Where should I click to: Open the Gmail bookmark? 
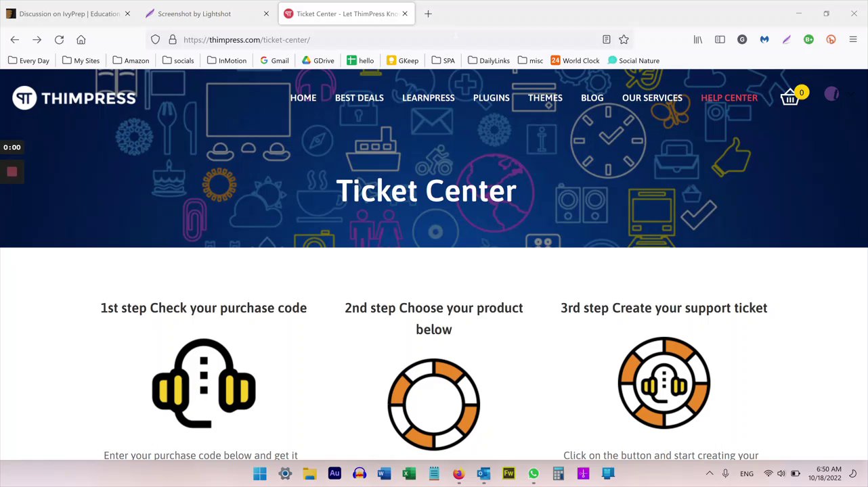click(274, 61)
